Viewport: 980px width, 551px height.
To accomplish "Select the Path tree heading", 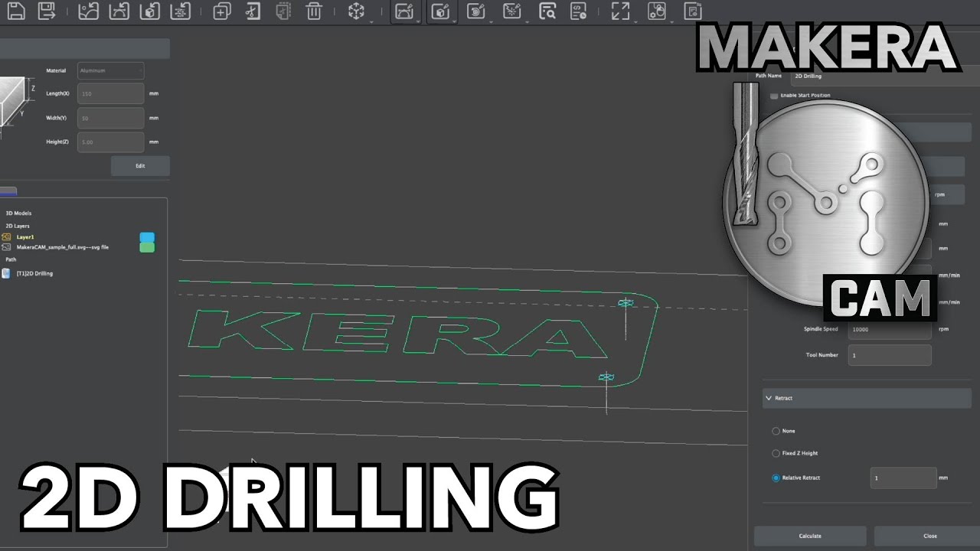I will click(11, 259).
